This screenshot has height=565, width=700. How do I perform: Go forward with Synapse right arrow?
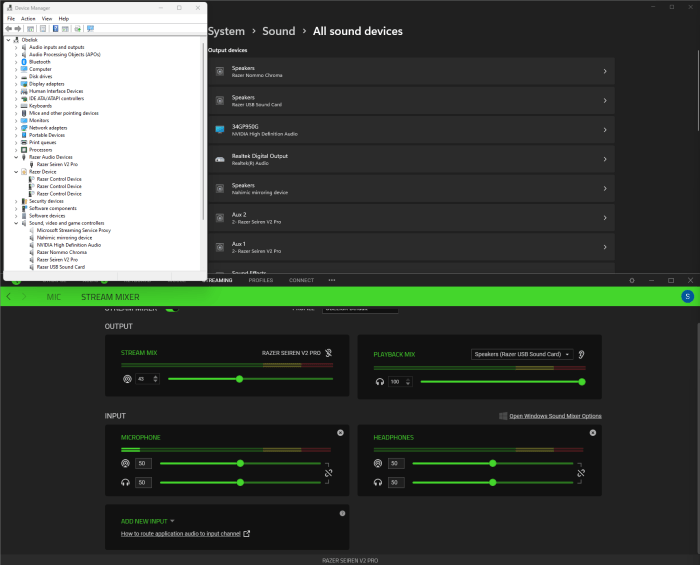coord(24,297)
